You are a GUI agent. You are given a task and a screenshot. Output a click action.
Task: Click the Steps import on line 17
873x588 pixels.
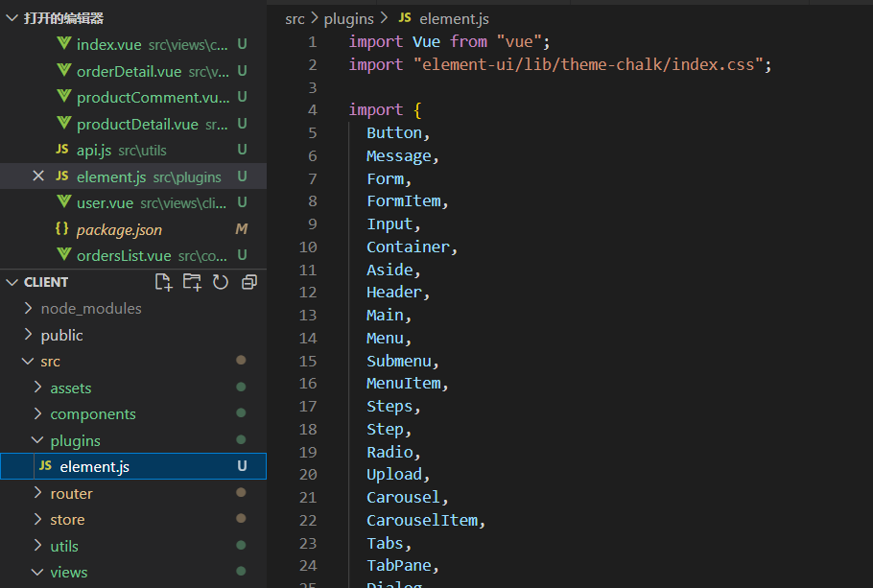click(x=389, y=407)
